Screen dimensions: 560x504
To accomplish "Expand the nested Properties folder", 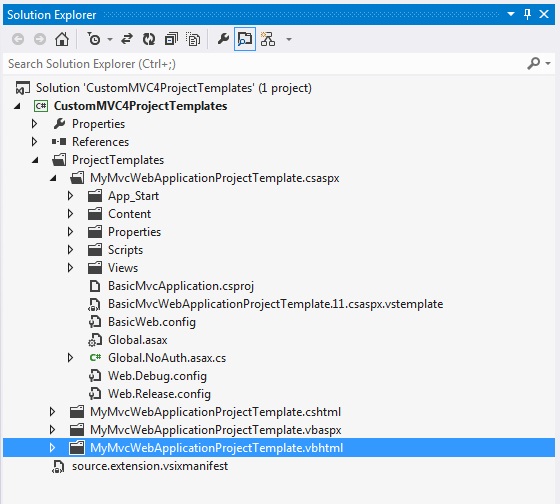I will tap(70, 232).
